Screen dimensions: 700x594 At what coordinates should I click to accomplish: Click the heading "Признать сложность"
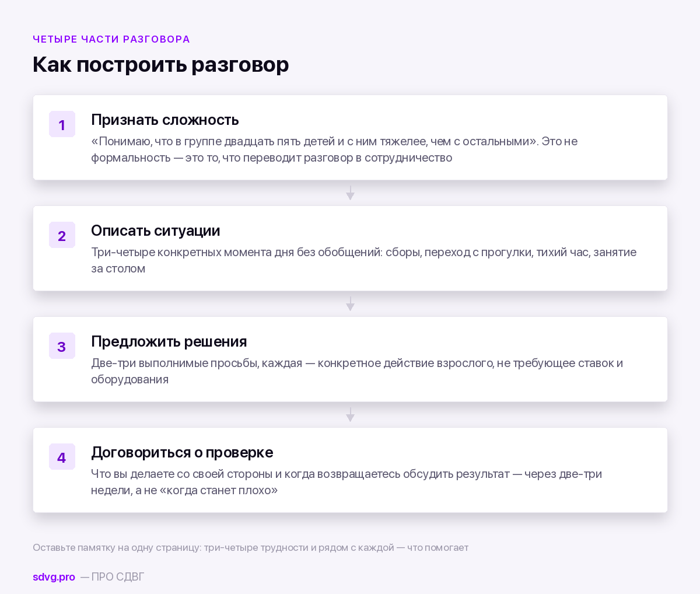[x=165, y=120]
